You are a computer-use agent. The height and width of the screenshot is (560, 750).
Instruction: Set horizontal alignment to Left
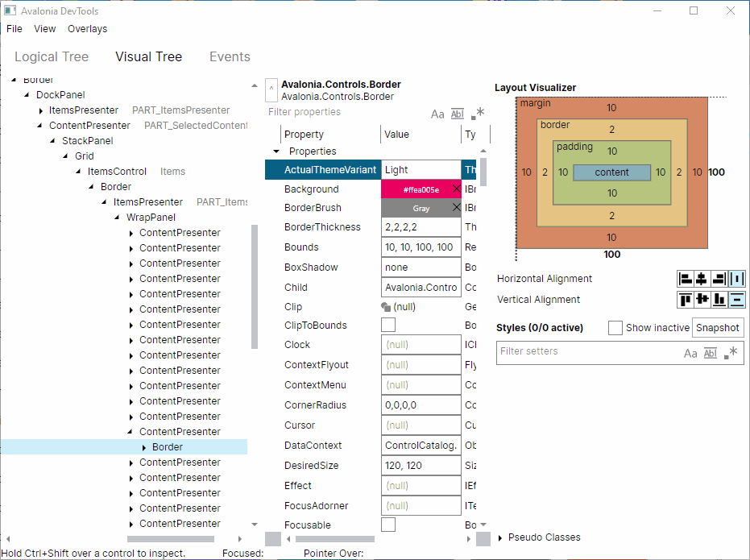pyautogui.click(x=686, y=278)
